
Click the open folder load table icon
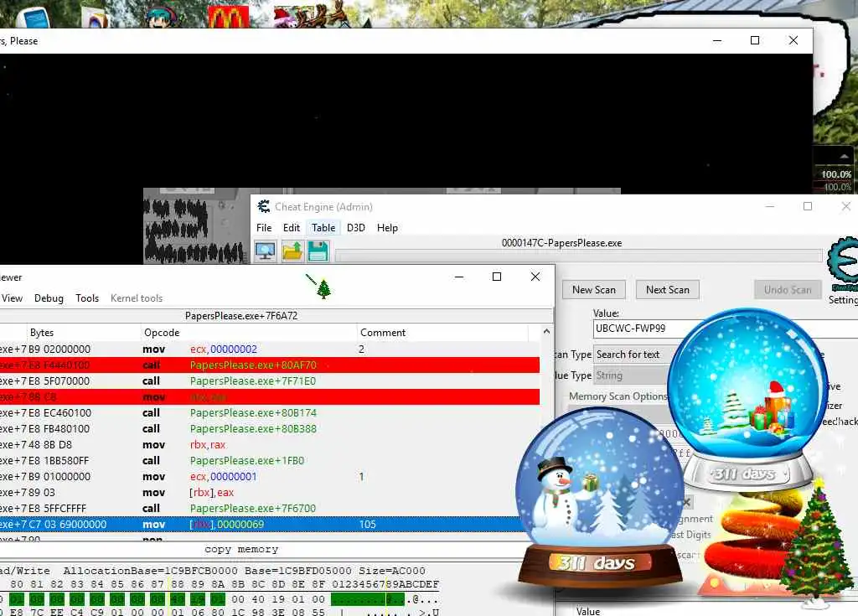(x=292, y=251)
